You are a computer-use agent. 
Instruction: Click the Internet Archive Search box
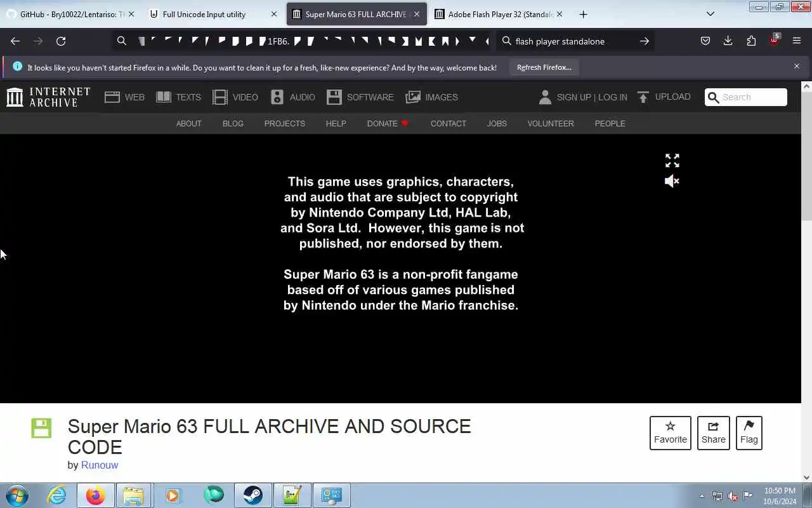pyautogui.click(x=746, y=97)
